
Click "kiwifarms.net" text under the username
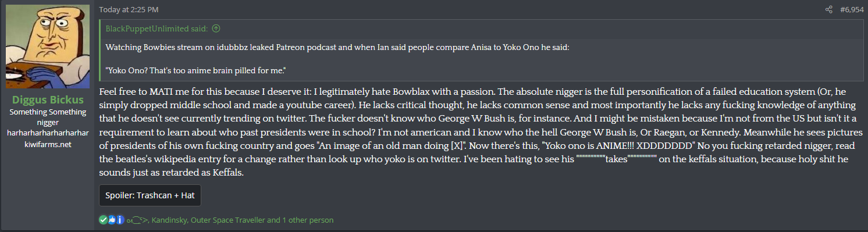(x=48, y=144)
